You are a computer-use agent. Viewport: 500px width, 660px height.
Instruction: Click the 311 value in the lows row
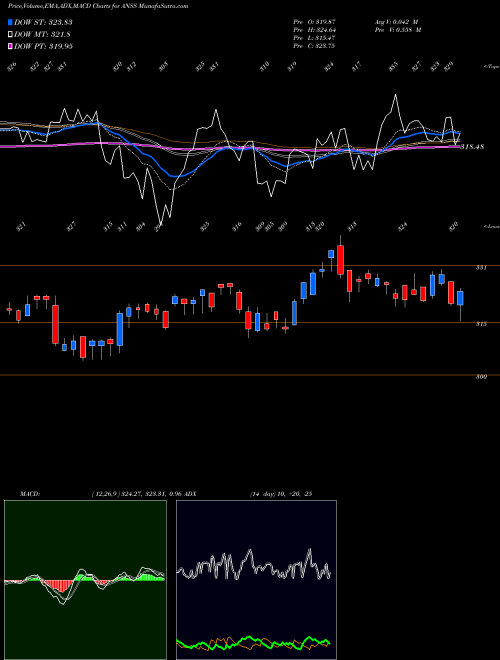click(122, 226)
